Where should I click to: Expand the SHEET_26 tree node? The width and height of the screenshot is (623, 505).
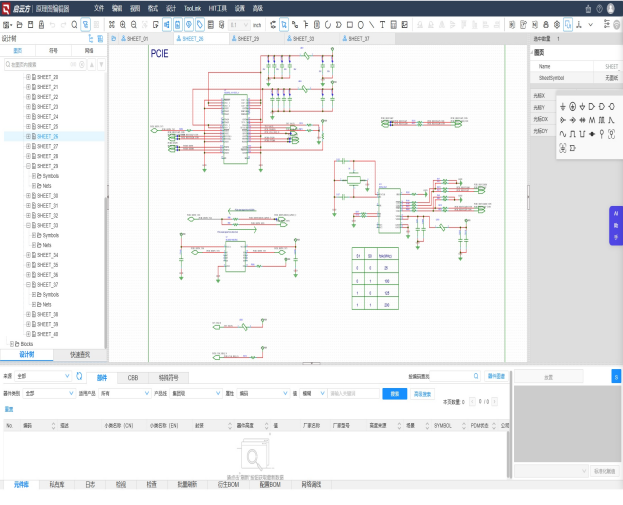(x=26, y=136)
